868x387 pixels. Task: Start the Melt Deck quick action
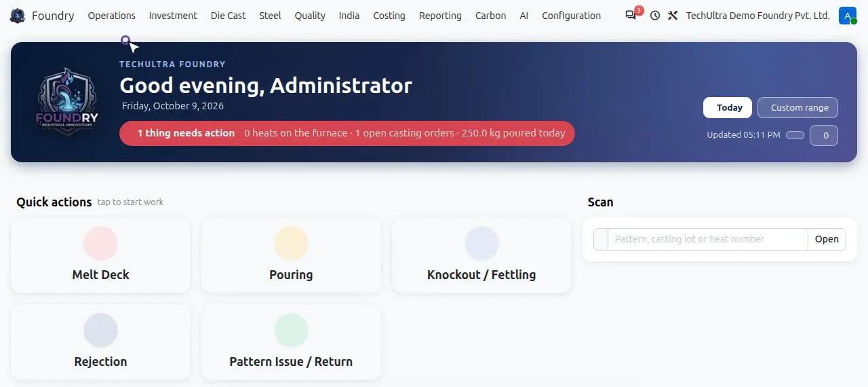tap(100, 255)
